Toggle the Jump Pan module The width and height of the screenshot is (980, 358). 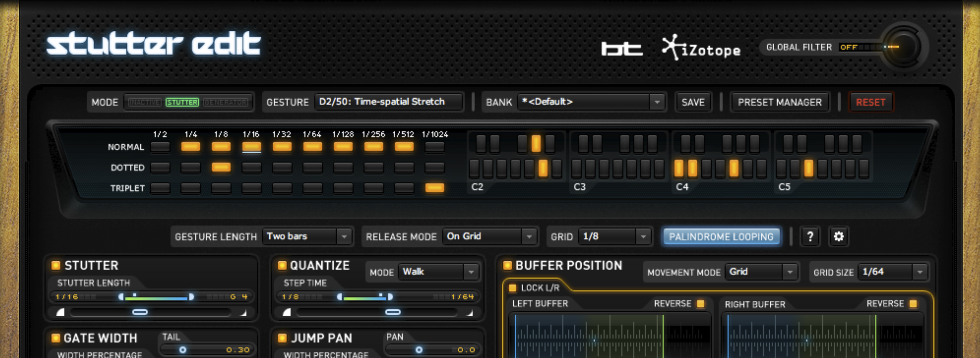coord(282,338)
